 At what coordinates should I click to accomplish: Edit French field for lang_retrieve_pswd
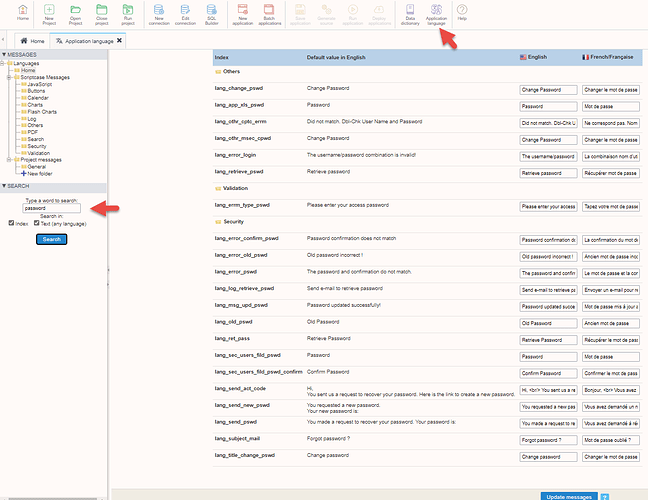tap(611, 173)
